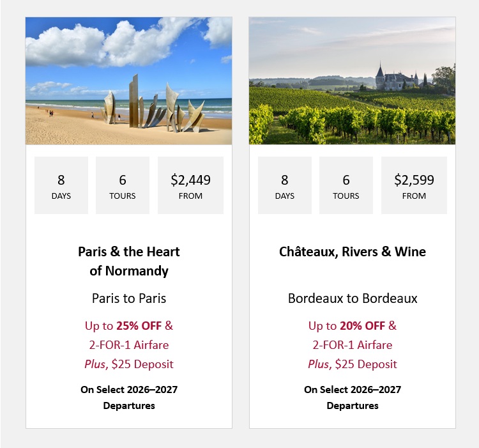Click the 8 DAYS box on Normandy card
Screen dimensions: 479x448
(61, 185)
